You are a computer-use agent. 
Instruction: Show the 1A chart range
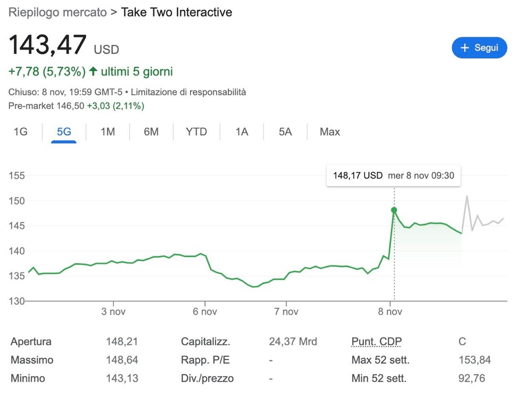242,132
